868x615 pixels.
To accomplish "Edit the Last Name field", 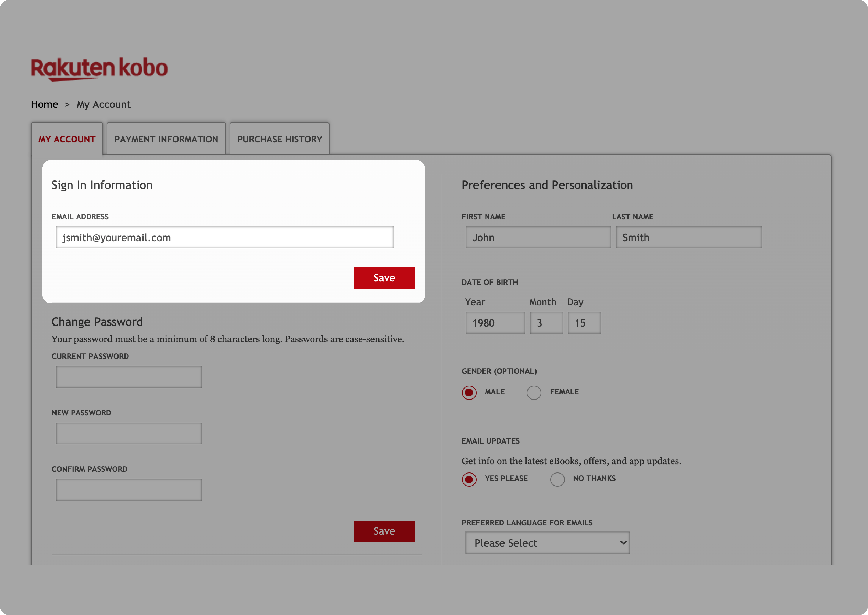I will pos(688,238).
